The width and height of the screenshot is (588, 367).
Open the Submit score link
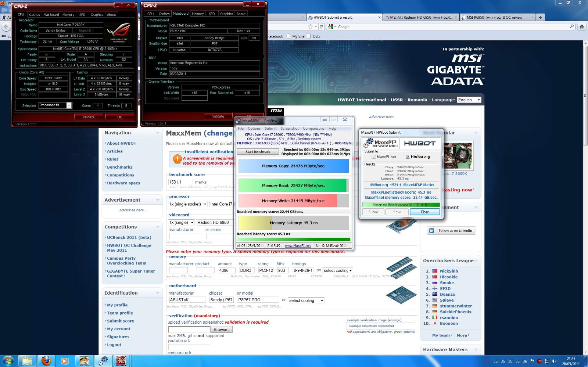coord(120,321)
